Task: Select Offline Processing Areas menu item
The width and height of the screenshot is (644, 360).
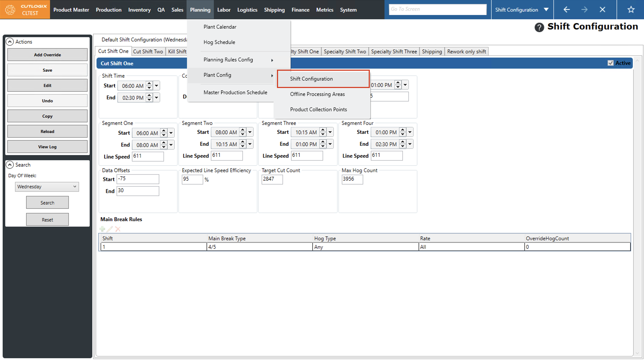Action: (x=317, y=94)
